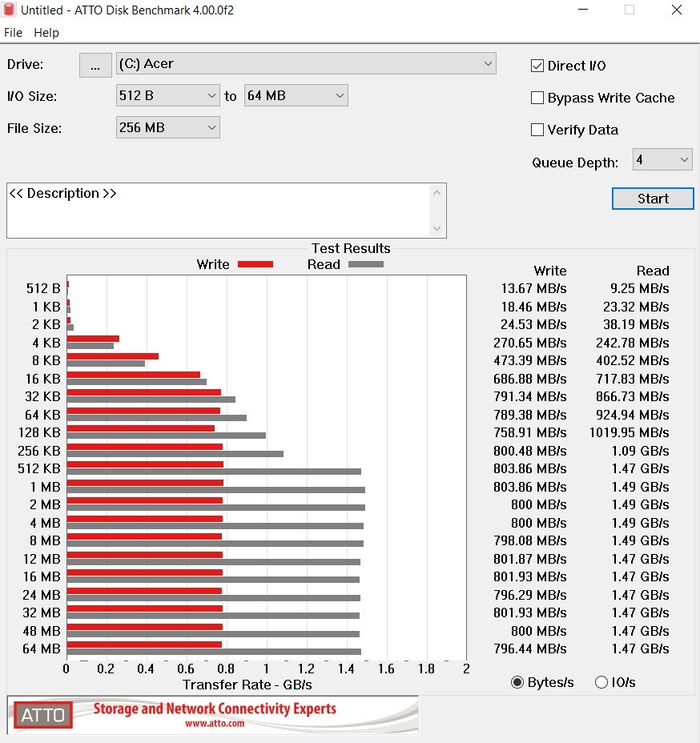Click the 1 MB red write bar
This screenshot has width=700, height=743.
(x=145, y=483)
